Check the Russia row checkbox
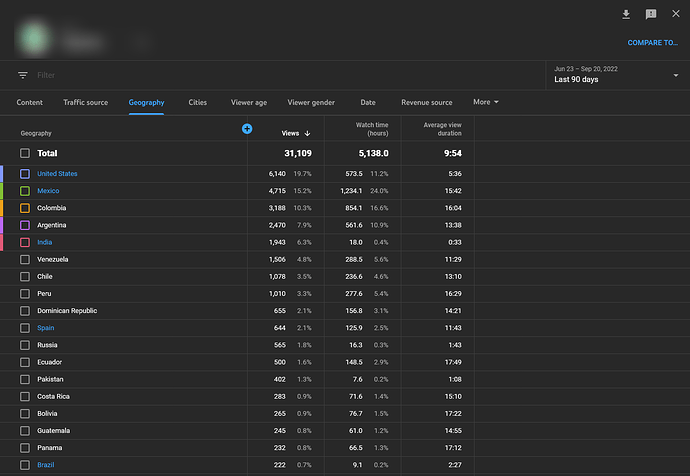 coord(25,345)
